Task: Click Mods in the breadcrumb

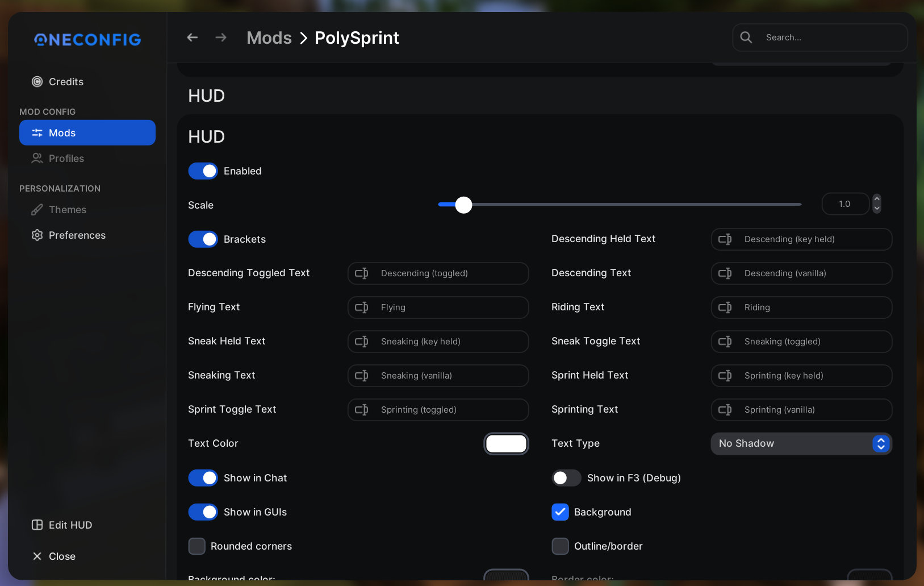Action: [269, 38]
